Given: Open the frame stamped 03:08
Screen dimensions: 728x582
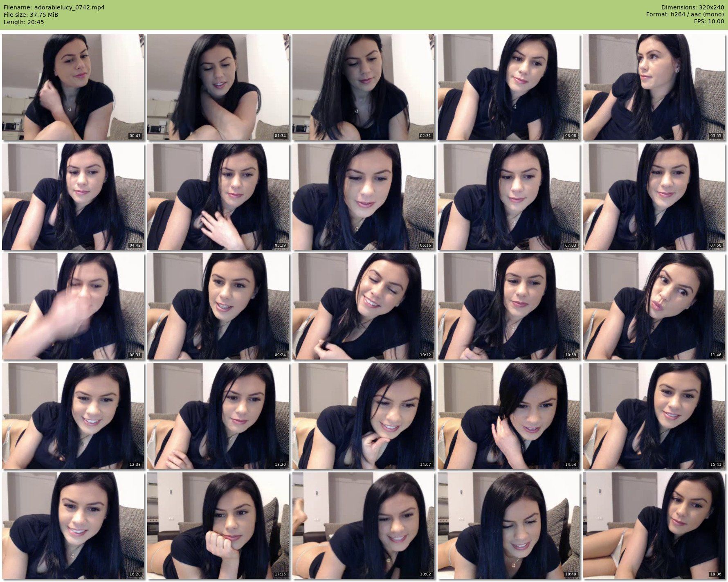Looking at the screenshot, I should tap(509, 87).
